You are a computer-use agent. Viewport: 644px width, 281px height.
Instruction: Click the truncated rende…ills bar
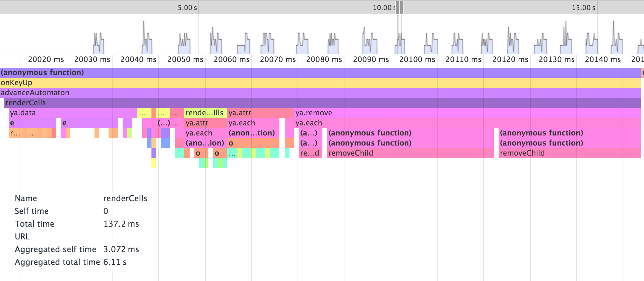click(x=205, y=113)
